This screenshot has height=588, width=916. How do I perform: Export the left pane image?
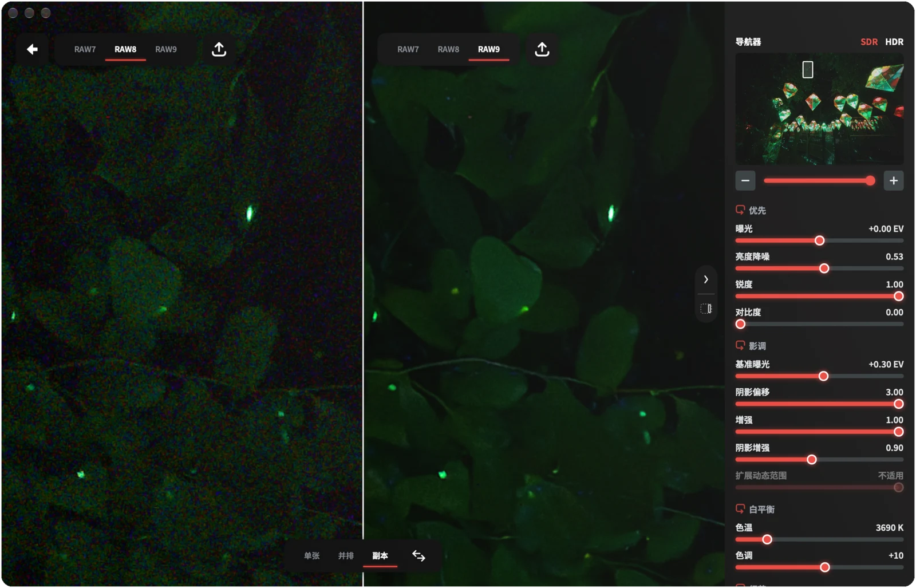click(219, 49)
